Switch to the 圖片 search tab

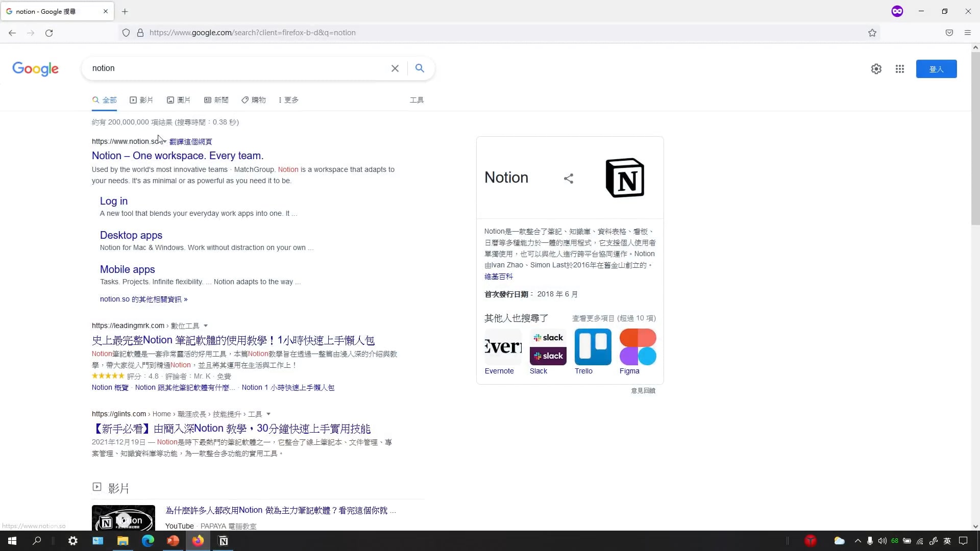coord(178,100)
